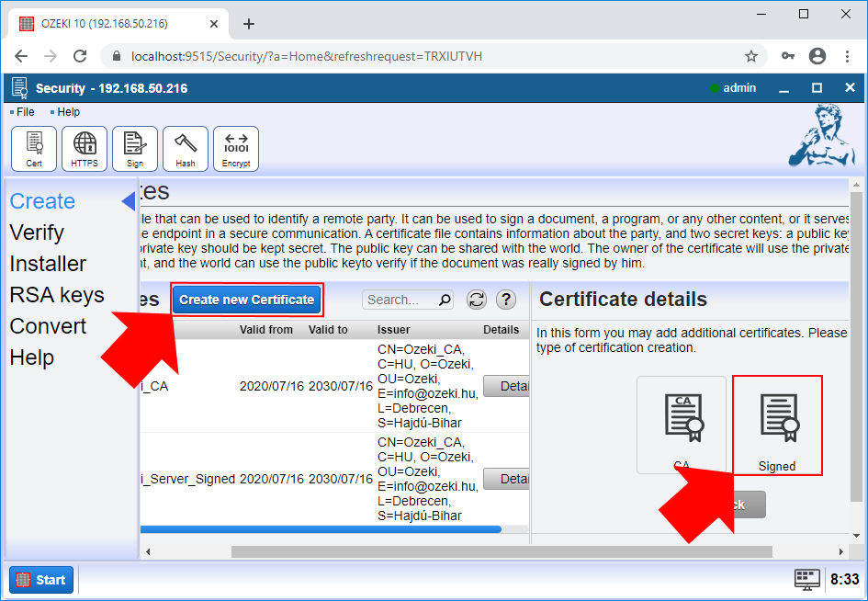Open the Sign document tool
The height and width of the screenshot is (601, 868).
click(134, 149)
